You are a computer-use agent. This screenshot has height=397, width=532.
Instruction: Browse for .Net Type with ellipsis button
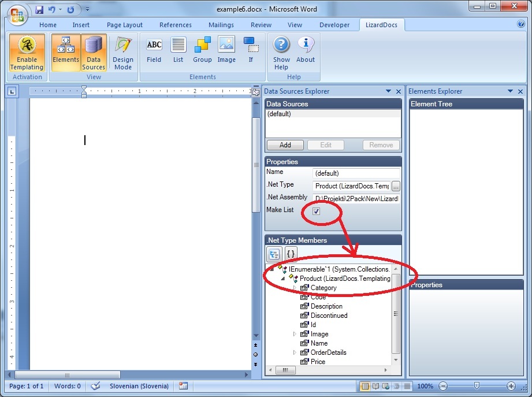click(x=396, y=186)
